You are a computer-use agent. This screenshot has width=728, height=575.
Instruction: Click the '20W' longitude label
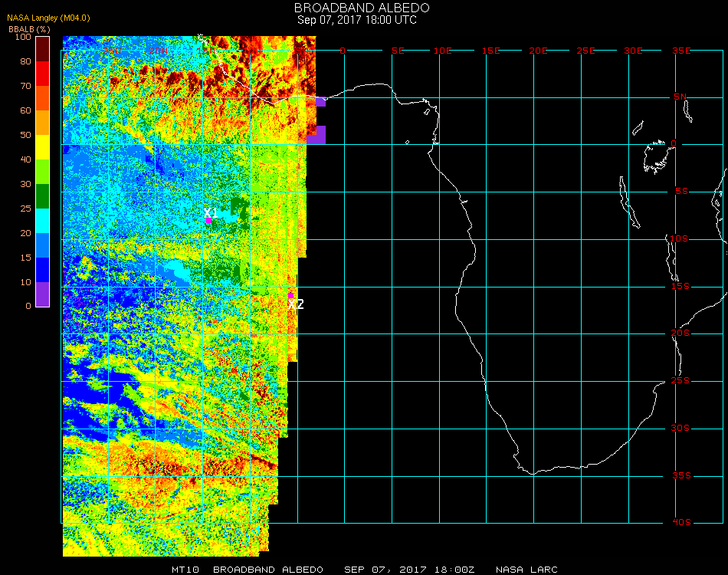(159, 51)
